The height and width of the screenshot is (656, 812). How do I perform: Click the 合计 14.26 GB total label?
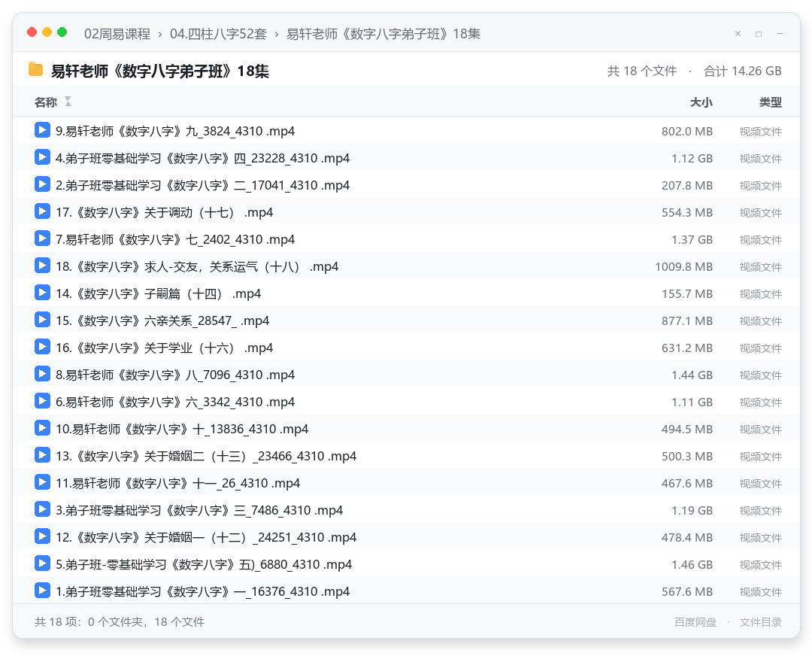pos(743,71)
